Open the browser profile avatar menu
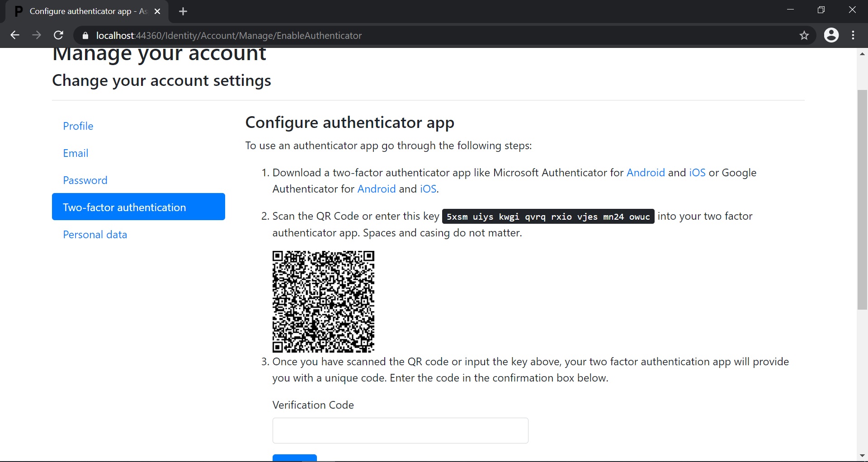 point(831,35)
